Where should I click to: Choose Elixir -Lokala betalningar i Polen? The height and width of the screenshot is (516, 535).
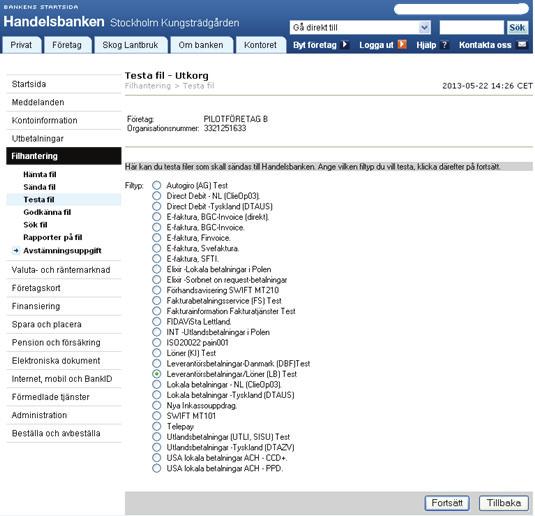(157, 269)
